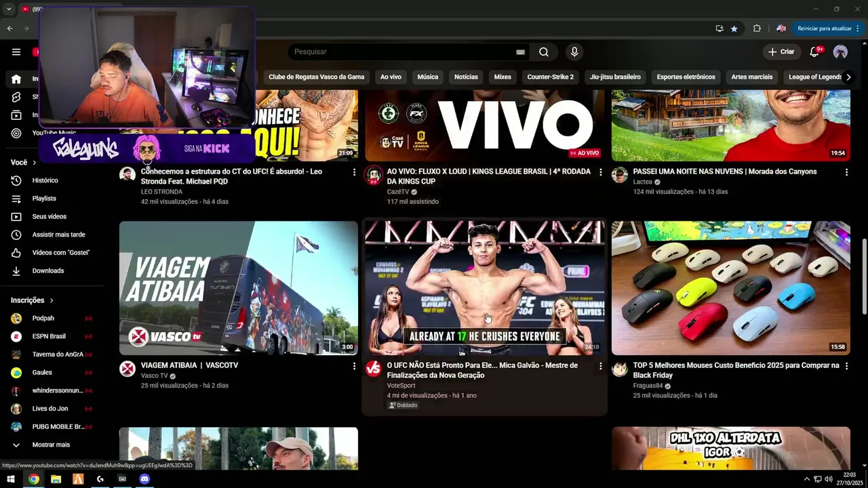Image resolution: width=868 pixels, height=488 pixels.
Task: Open the colorful mice video thumbnail
Action: tap(730, 288)
